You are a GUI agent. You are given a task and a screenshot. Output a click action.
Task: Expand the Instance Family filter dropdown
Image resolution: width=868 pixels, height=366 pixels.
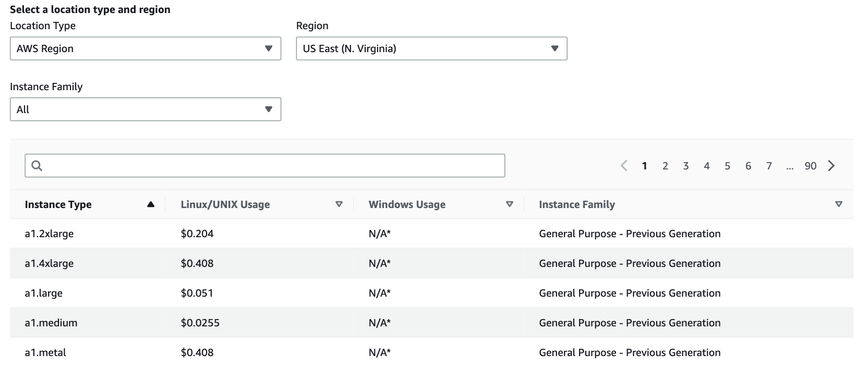point(146,109)
